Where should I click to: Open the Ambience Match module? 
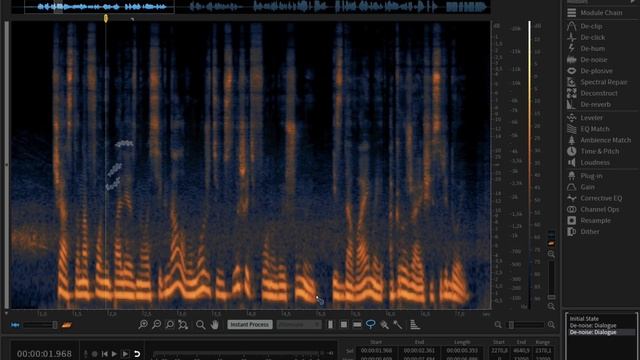(x=599, y=140)
